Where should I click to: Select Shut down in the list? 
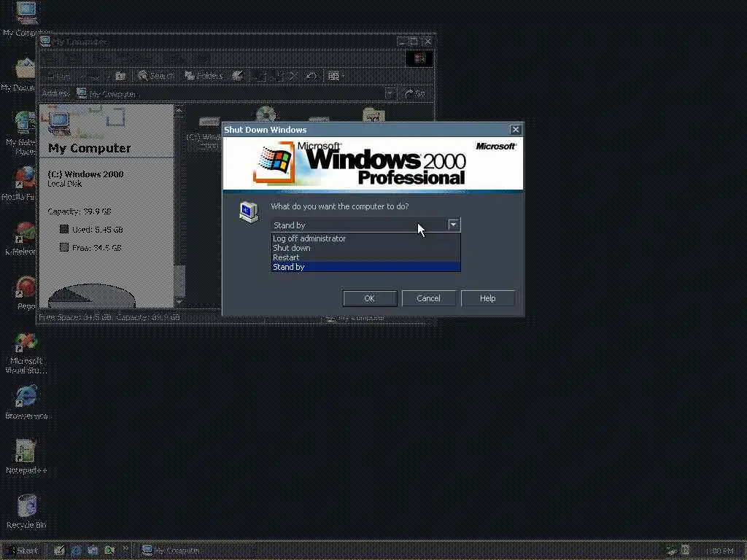pos(365,248)
